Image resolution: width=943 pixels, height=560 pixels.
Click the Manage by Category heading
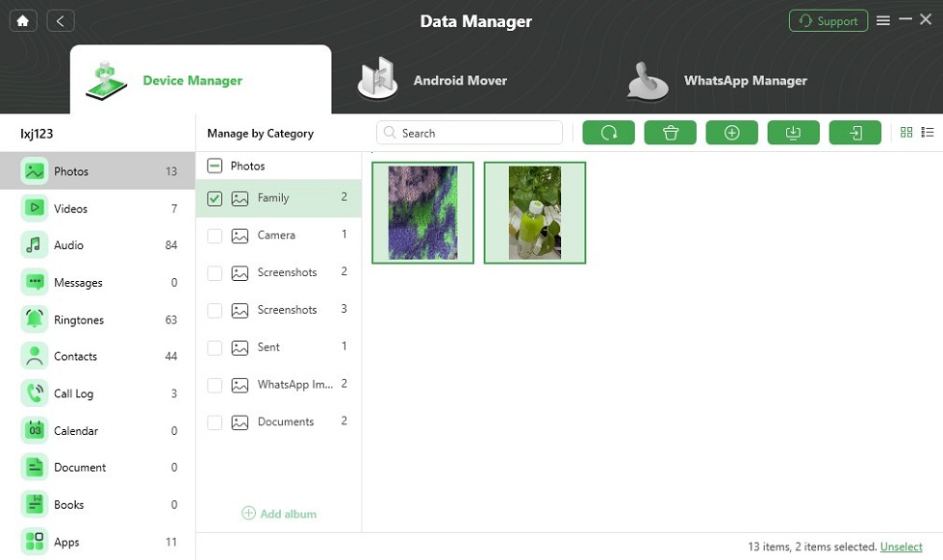tap(261, 134)
